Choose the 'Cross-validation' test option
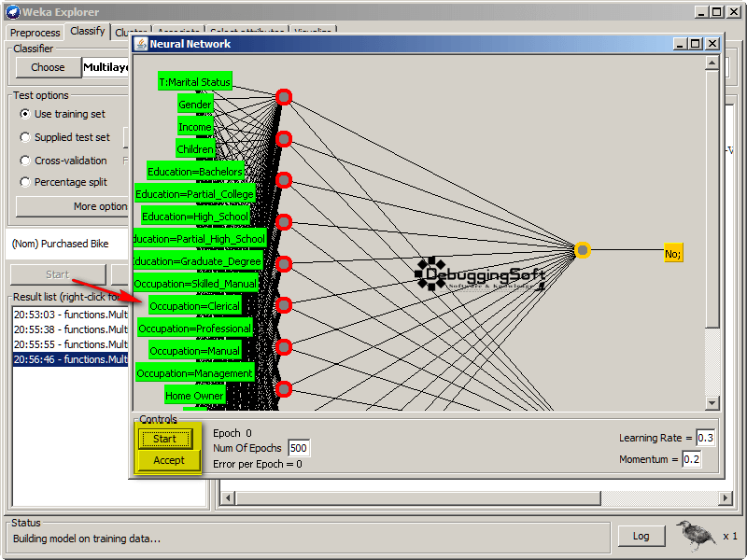The height and width of the screenshot is (560, 747). pyautogui.click(x=25, y=160)
